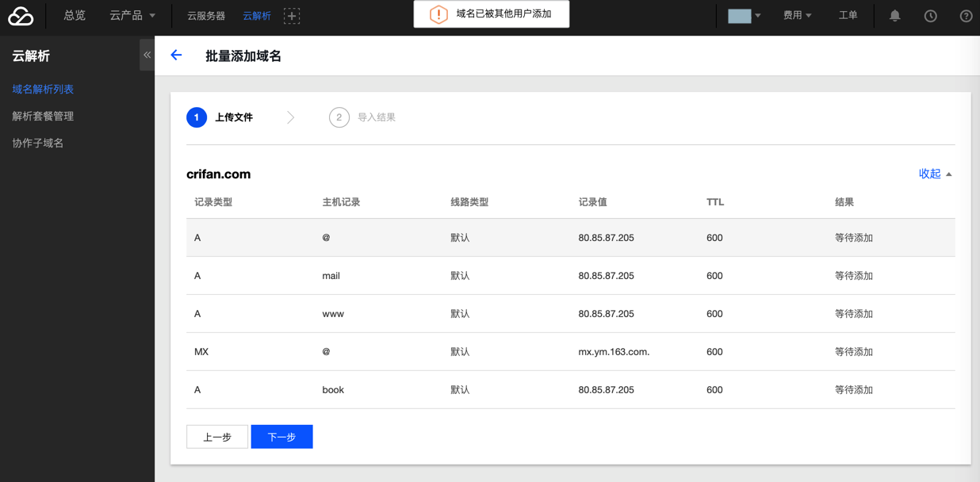The height and width of the screenshot is (482, 980).
Task: Open the help question mark icon
Action: (966, 16)
